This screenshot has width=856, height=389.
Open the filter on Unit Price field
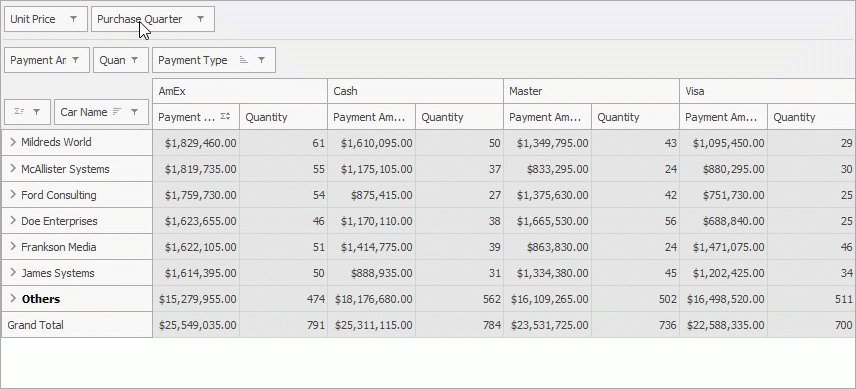[74, 19]
